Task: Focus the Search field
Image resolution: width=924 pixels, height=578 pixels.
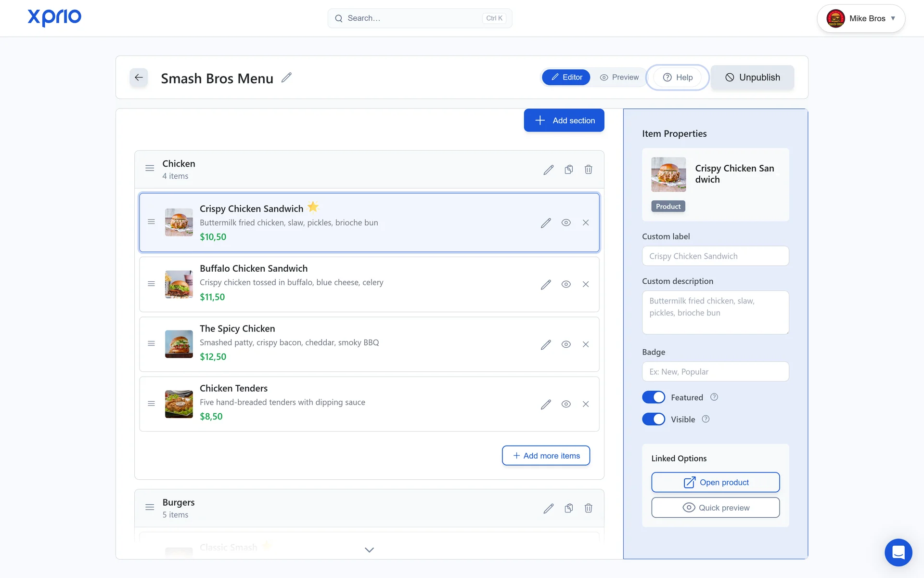Action: click(x=420, y=18)
